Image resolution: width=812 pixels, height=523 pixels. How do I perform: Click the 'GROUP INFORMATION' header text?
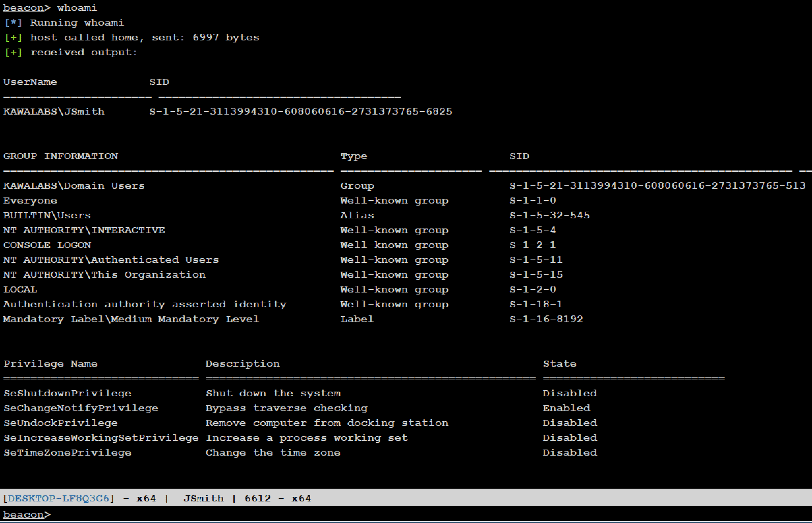coord(60,156)
